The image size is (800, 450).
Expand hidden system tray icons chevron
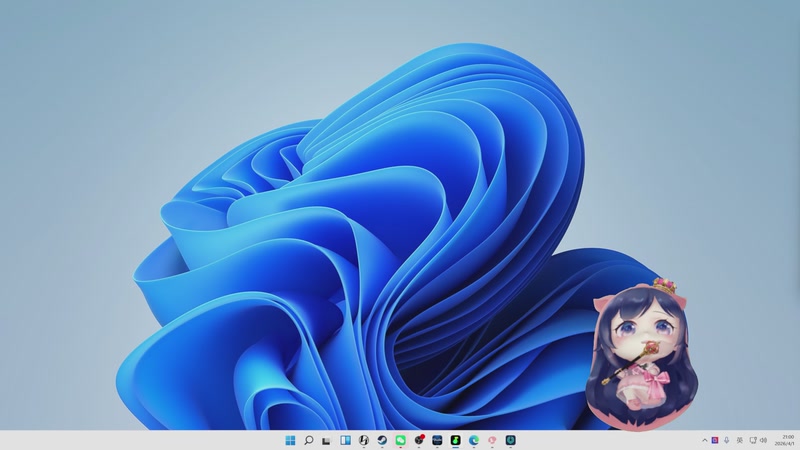[x=705, y=440]
